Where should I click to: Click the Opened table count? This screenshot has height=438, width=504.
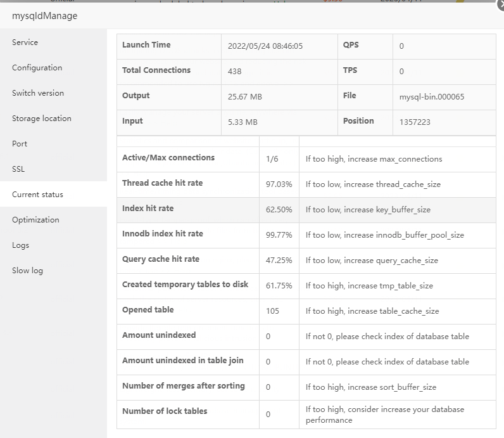pyautogui.click(x=273, y=311)
